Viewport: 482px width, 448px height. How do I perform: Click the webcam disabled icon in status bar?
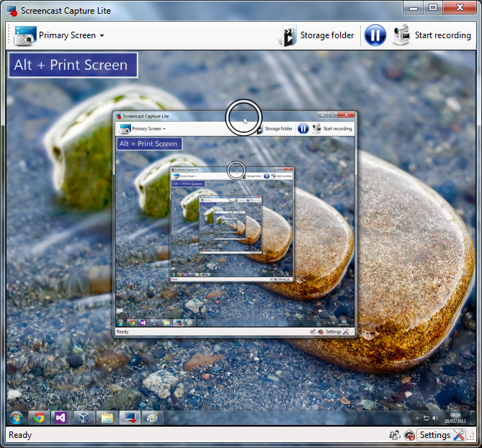409,435
